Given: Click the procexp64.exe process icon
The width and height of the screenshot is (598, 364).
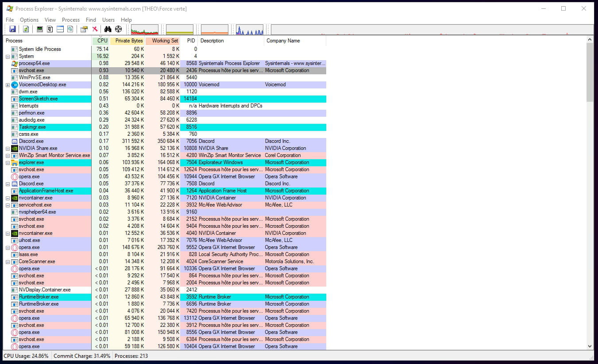Looking at the screenshot, I should click(x=14, y=63).
